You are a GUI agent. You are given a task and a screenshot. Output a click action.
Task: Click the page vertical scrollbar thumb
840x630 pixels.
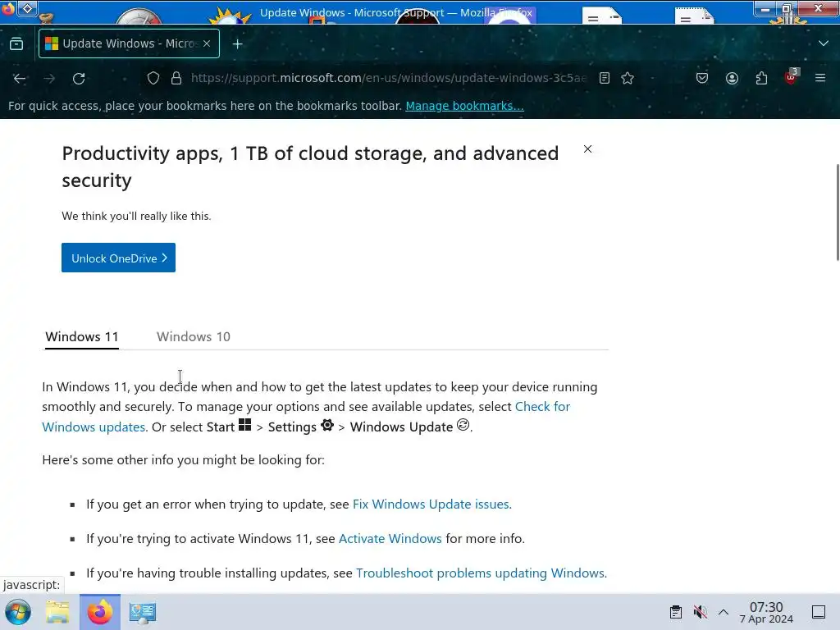pyautogui.click(x=838, y=212)
